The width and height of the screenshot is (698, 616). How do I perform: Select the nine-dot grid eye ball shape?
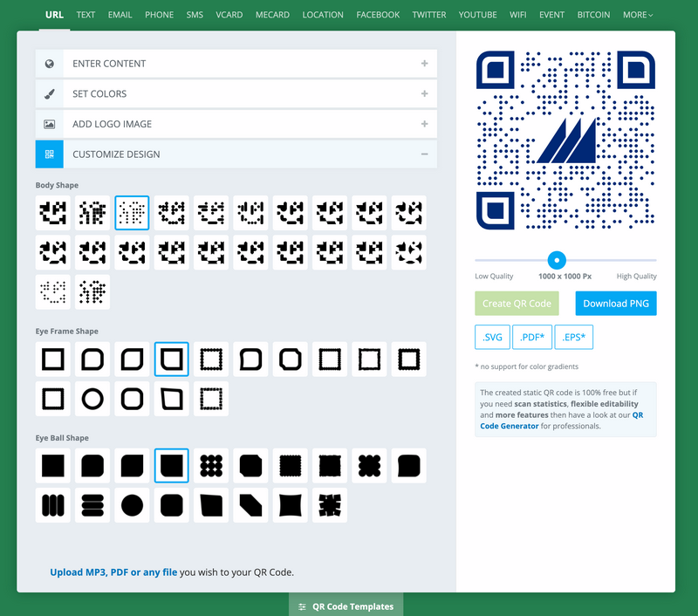point(210,465)
